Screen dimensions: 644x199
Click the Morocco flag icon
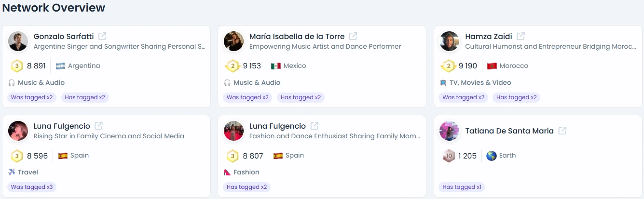492,66
